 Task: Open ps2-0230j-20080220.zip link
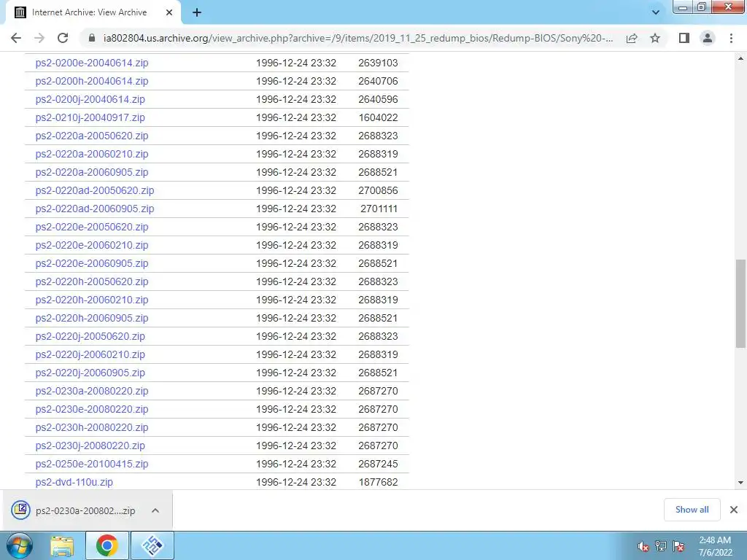click(90, 446)
